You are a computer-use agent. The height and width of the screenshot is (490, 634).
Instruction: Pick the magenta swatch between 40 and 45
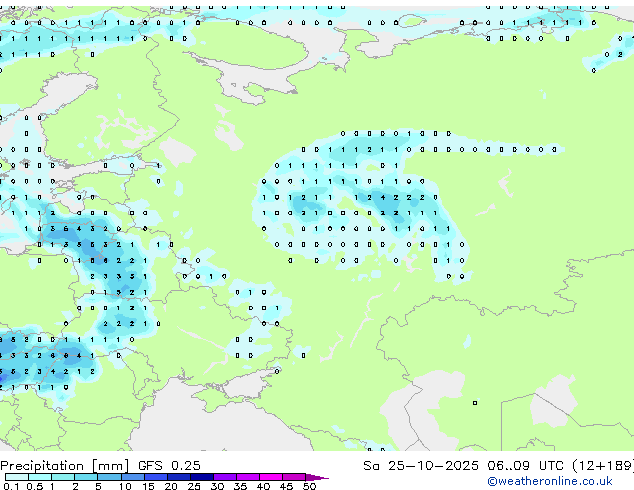point(271,477)
